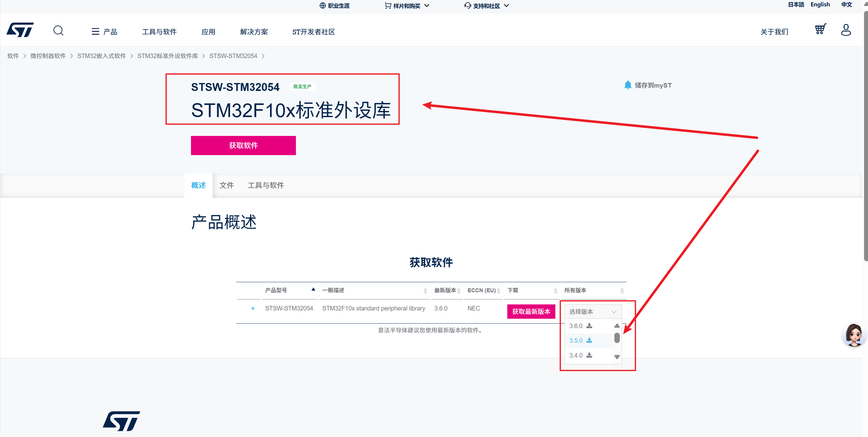
Task: Go to 软件 breadcrumb
Action: coord(13,56)
